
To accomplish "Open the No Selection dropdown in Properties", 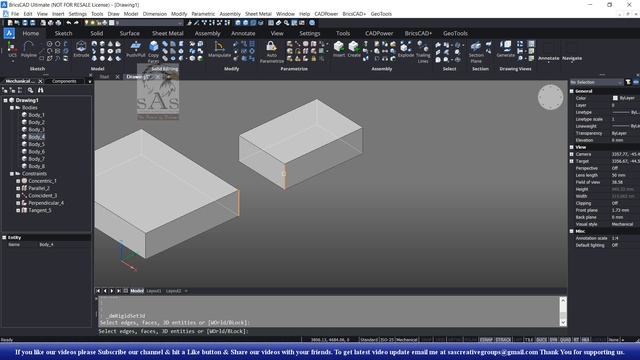I will point(596,82).
